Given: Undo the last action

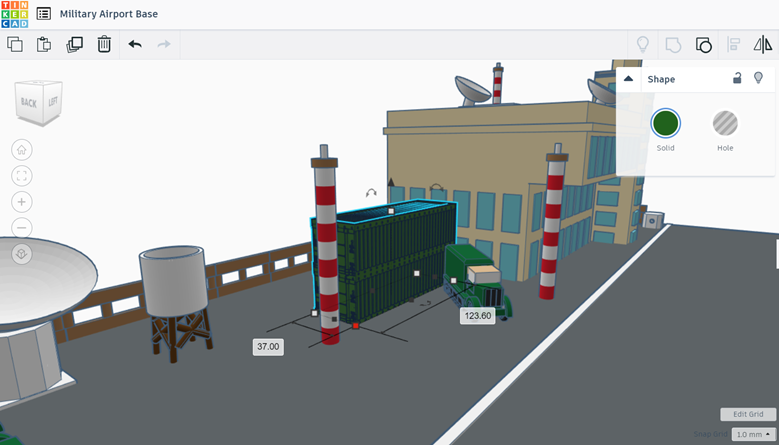Looking at the screenshot, I should click(135, 44).
